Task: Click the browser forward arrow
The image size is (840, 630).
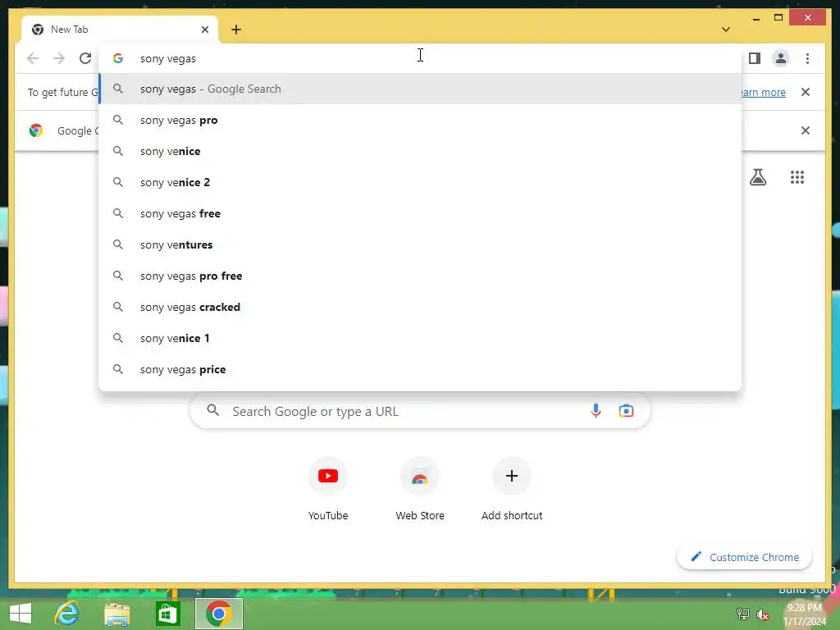Action: click(59, 58)
